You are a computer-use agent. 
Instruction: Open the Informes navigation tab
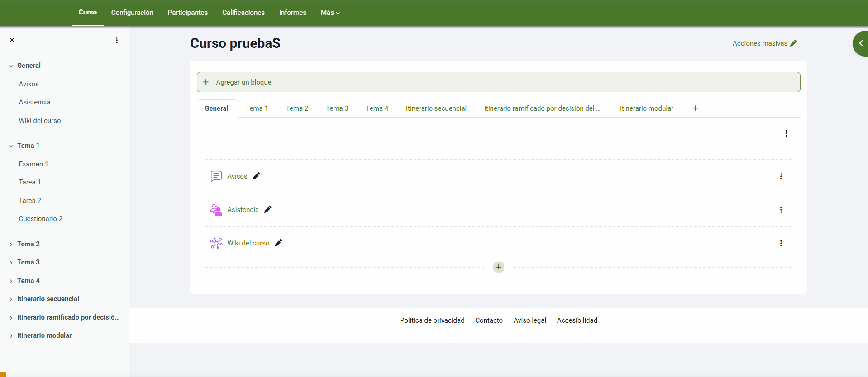tap(293, 13)
